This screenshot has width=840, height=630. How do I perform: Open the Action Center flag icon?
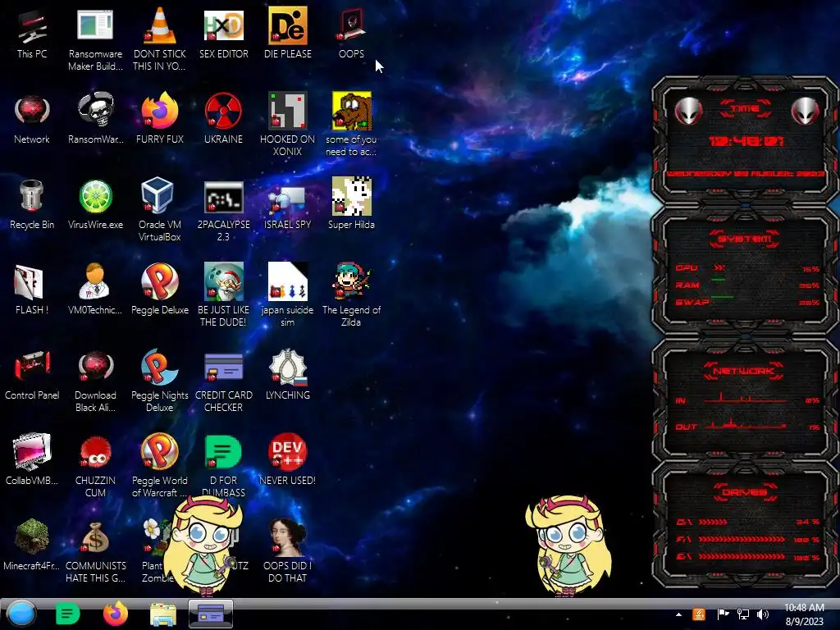click(724, 614)
